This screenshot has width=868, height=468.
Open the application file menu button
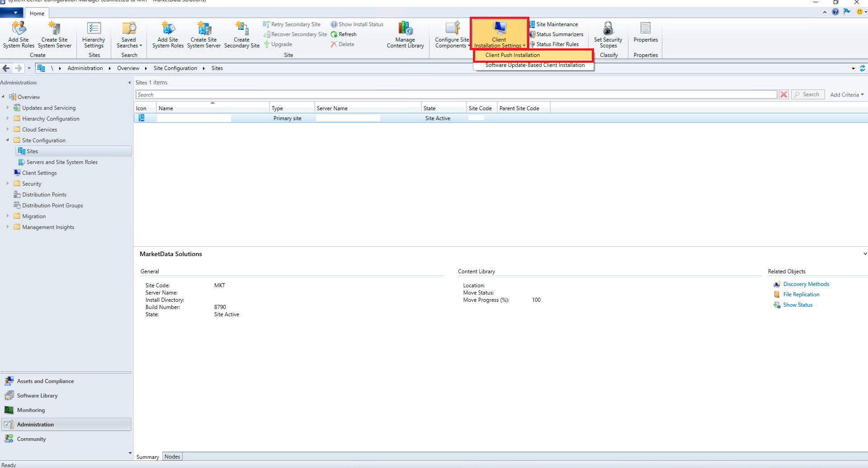tap(12, 13)
